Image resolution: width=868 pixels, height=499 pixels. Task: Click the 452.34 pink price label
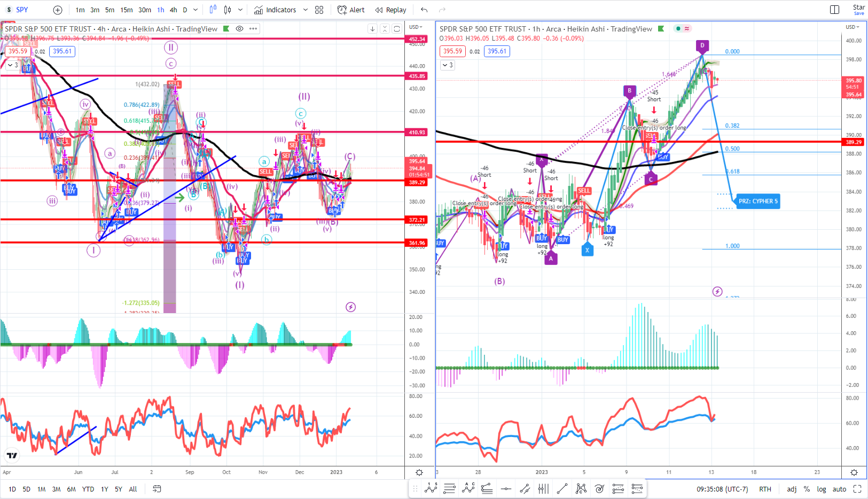pyautogui.click(x=417, y=39)
